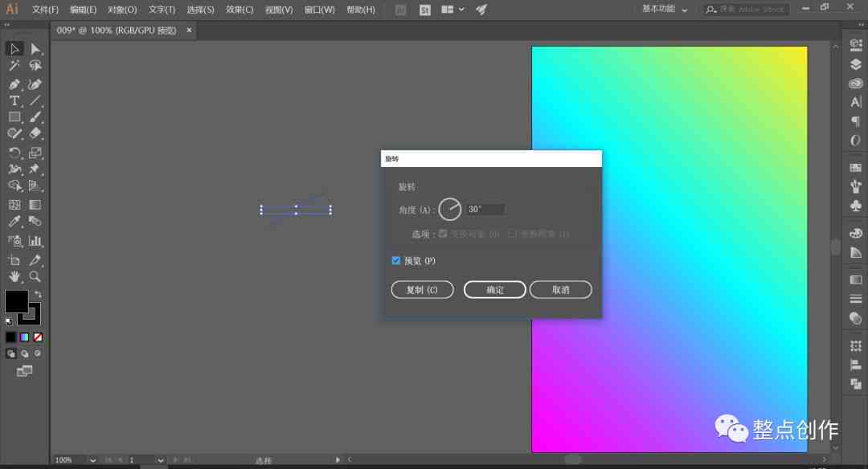Select the Scale tool
This screenshot has height=469, width=868.
click(35, 153)
